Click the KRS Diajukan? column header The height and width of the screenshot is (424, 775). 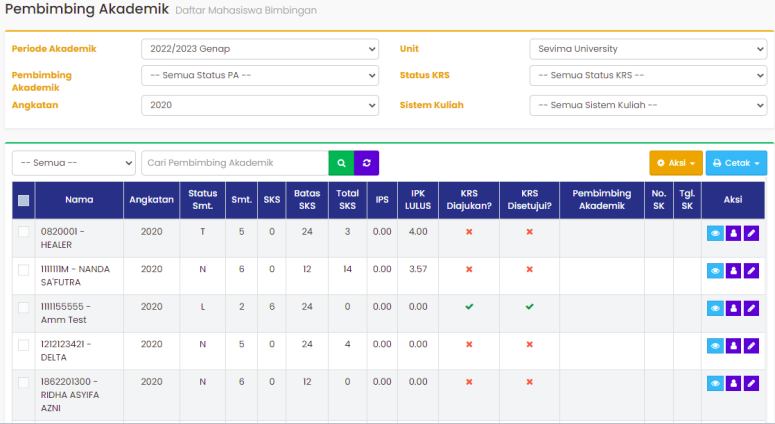pyautogui.click(x=469, y=200)
